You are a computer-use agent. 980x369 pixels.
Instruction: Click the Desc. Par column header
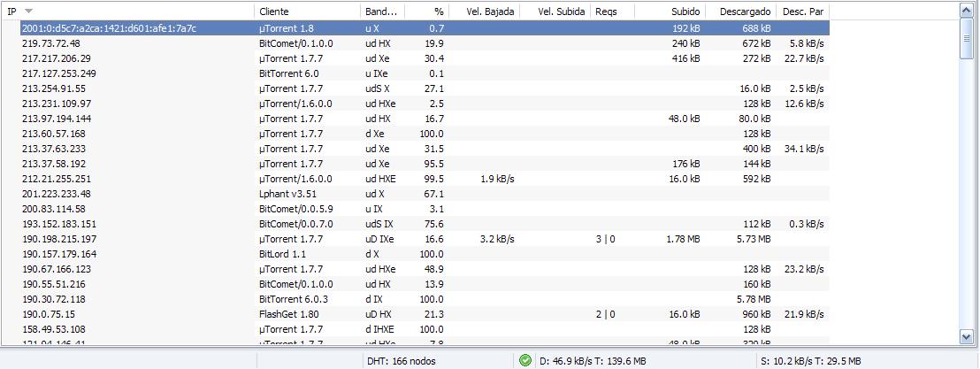coord(803,12)
